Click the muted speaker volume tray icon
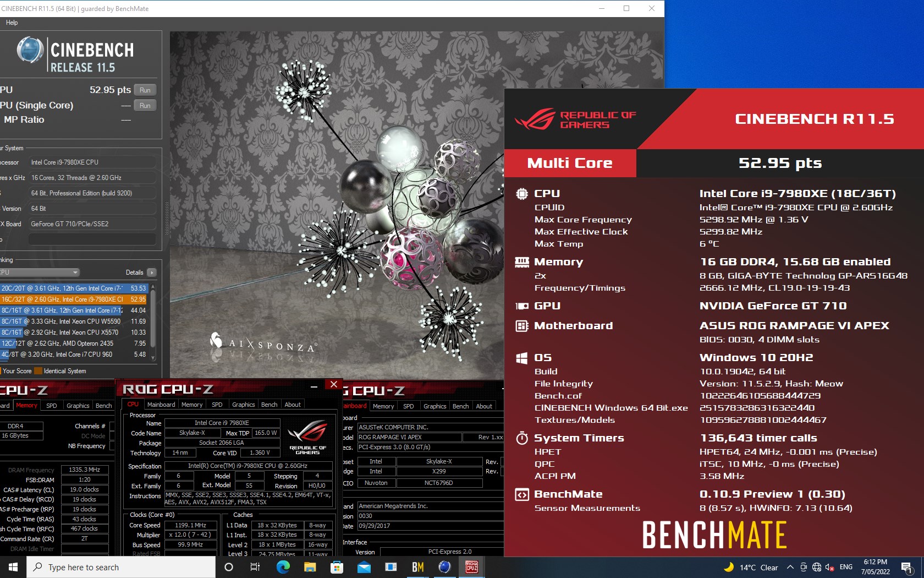 830,568
